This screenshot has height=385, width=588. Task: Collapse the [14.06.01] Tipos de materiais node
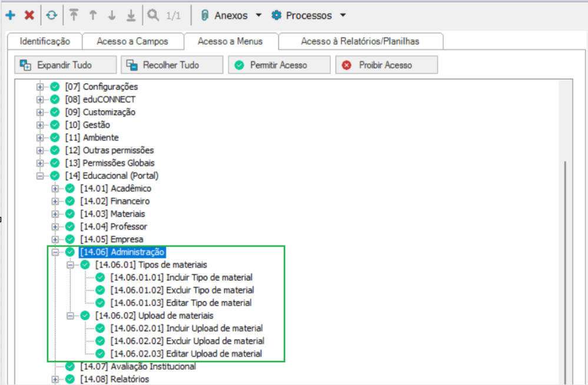coord(70,265)
